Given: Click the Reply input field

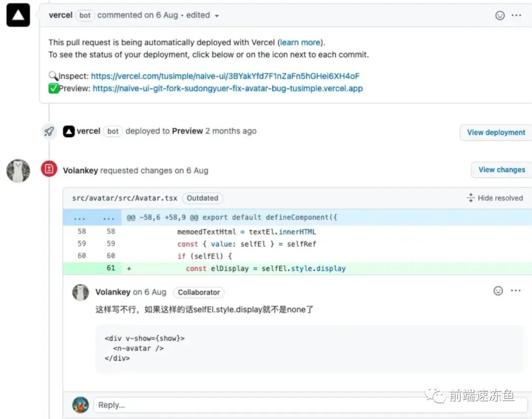Looking at the screenshot, I should coord(310,405).
